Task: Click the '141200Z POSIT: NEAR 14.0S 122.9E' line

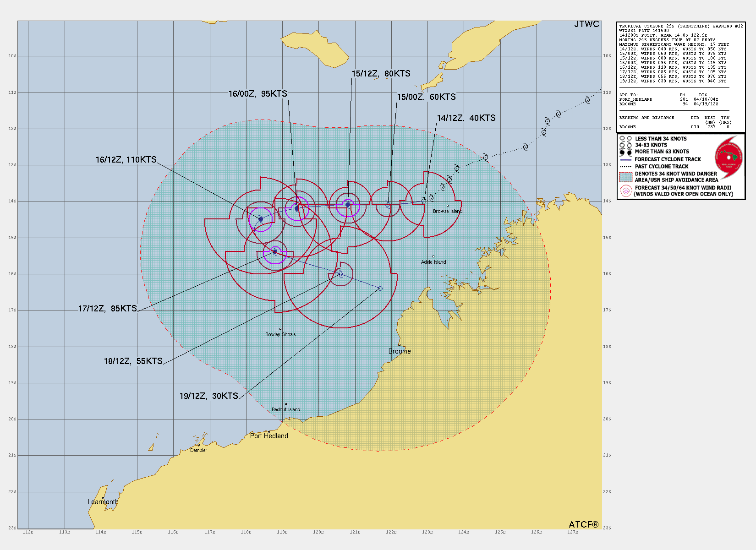Action: click(663, 35)
